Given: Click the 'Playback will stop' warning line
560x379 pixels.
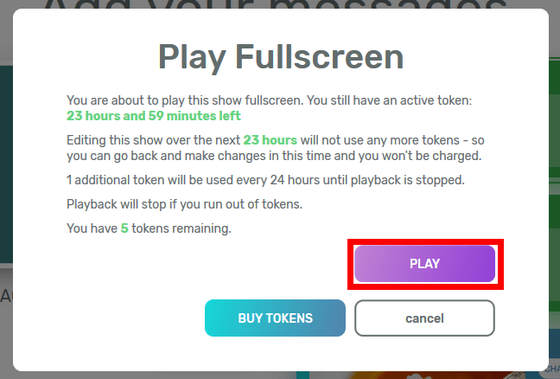Looking at the screenshot, I should [x=184, y=204].
